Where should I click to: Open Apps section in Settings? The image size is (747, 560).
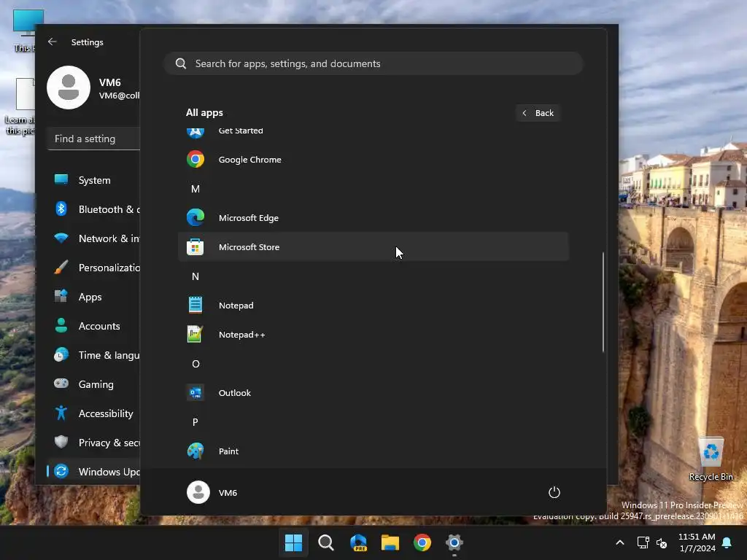[x=94, y=297]
